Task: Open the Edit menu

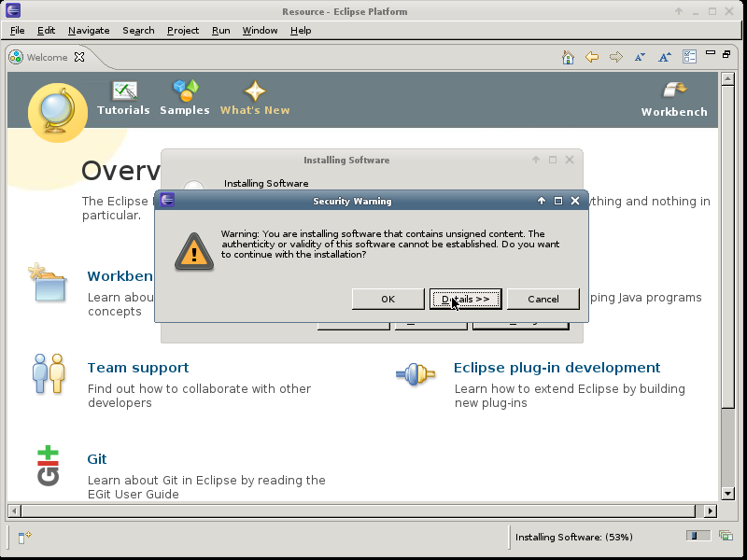Action: (x=46, y=31)
